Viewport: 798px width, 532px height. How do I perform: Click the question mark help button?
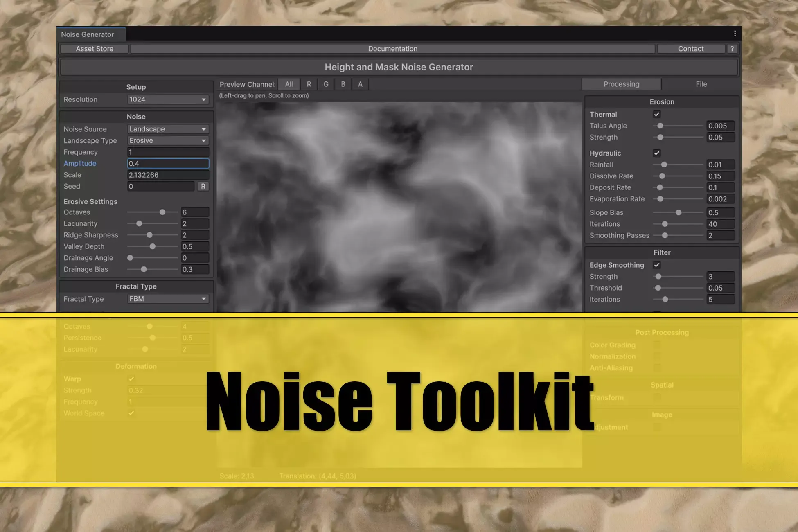tap(732, 49)
